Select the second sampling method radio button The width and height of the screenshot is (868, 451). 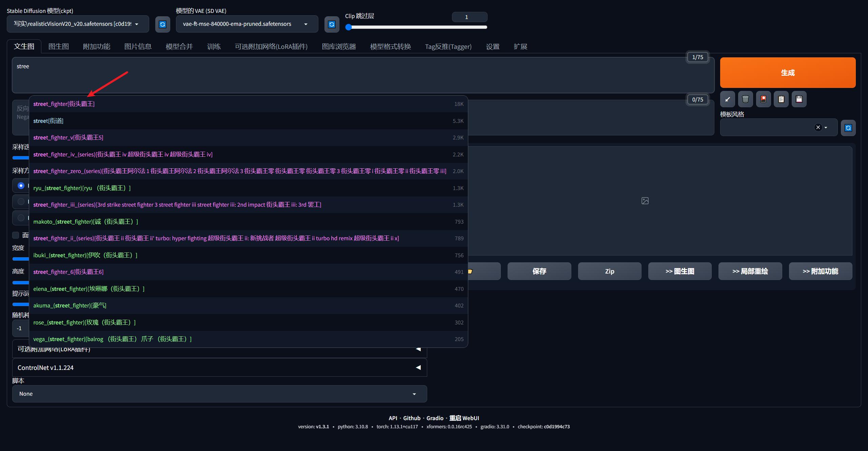pos(21,202)
